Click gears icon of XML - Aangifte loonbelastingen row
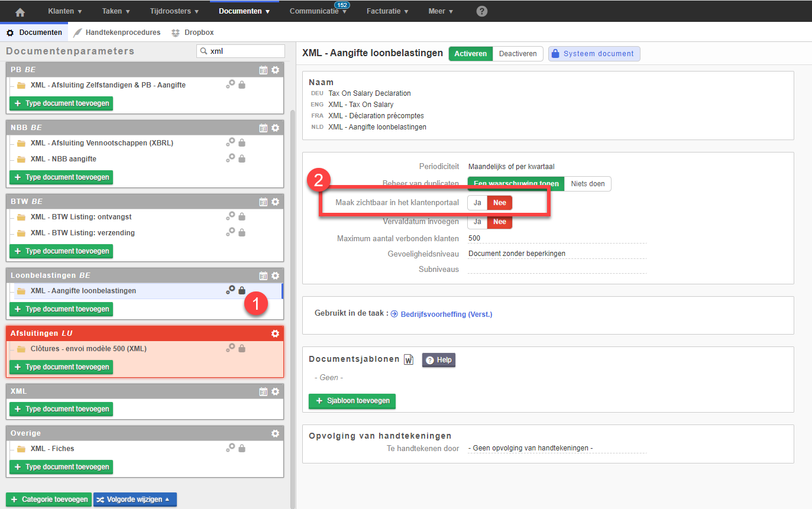The image size is (812, 509). point(231,290)
